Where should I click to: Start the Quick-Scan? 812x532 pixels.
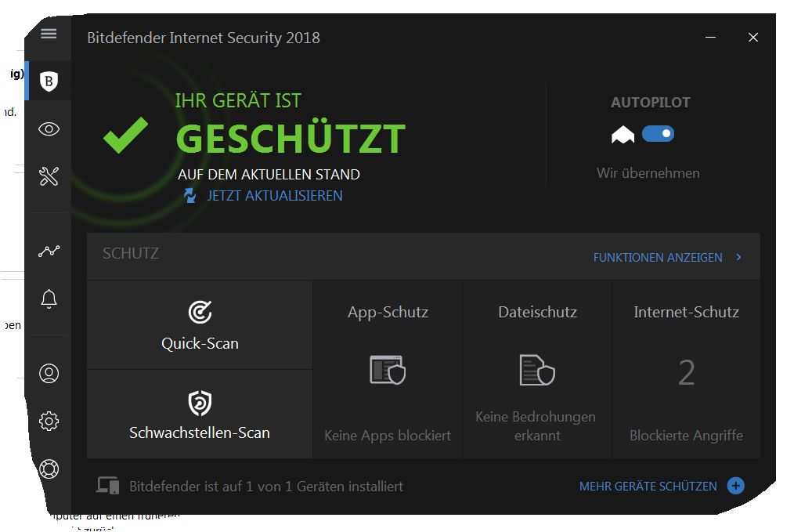[x=200, y=324]
